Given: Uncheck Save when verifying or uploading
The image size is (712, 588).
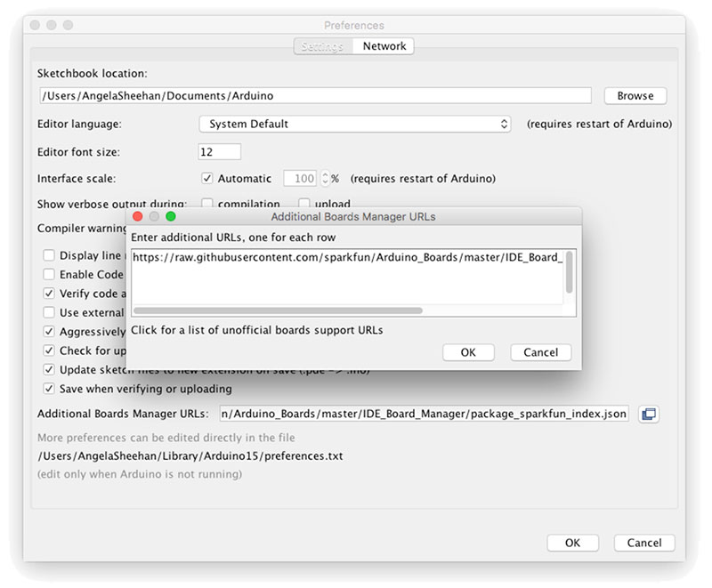Looking at the screenshot, I should click(x=47, y=389).
